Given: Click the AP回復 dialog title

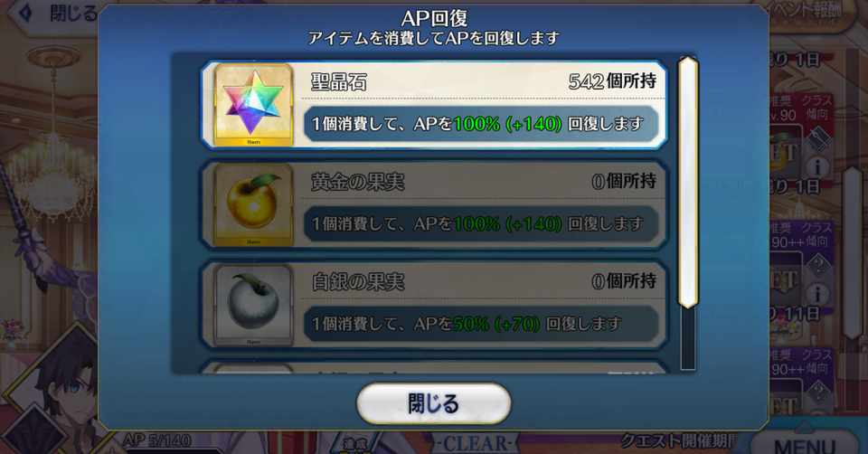Looking at the screenshot, I should (434, 18).
